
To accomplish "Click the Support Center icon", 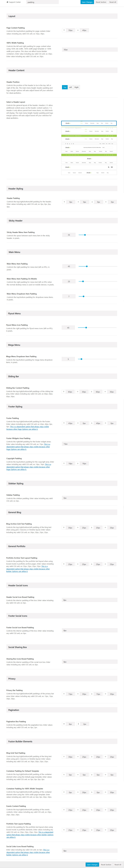I will (x=7, y=2).
